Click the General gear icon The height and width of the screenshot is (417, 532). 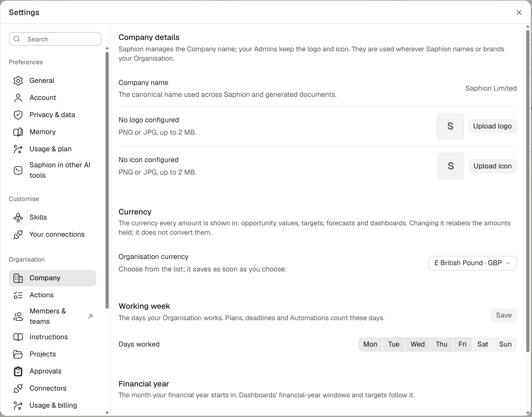tap(18, 81)
